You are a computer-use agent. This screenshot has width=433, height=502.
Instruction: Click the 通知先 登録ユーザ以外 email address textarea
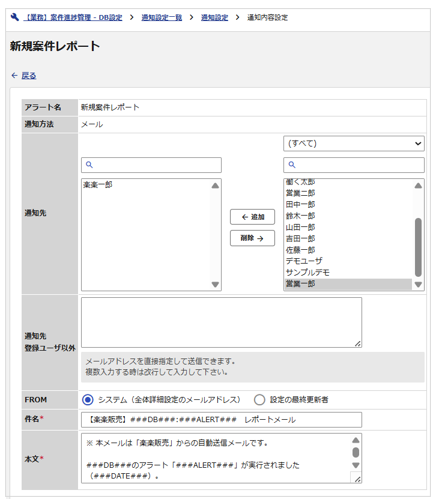221,322
